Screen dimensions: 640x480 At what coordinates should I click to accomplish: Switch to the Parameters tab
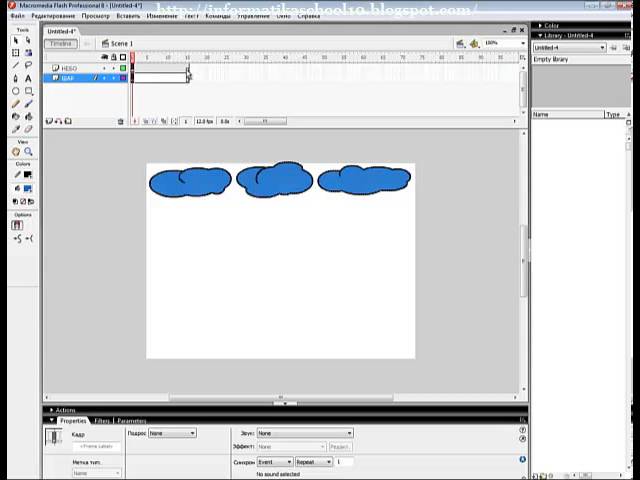(x=131, y=421)
